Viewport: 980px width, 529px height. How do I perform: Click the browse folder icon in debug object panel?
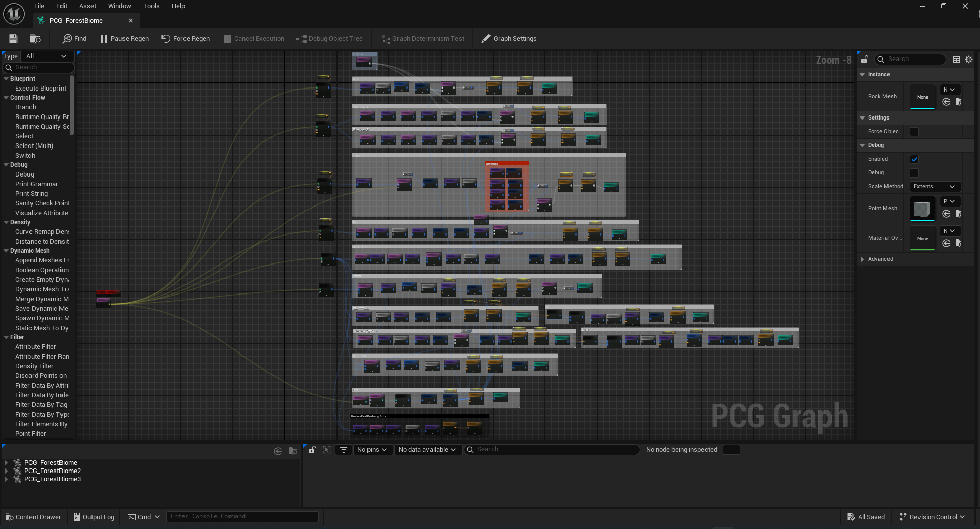click(x=293, y=451)
